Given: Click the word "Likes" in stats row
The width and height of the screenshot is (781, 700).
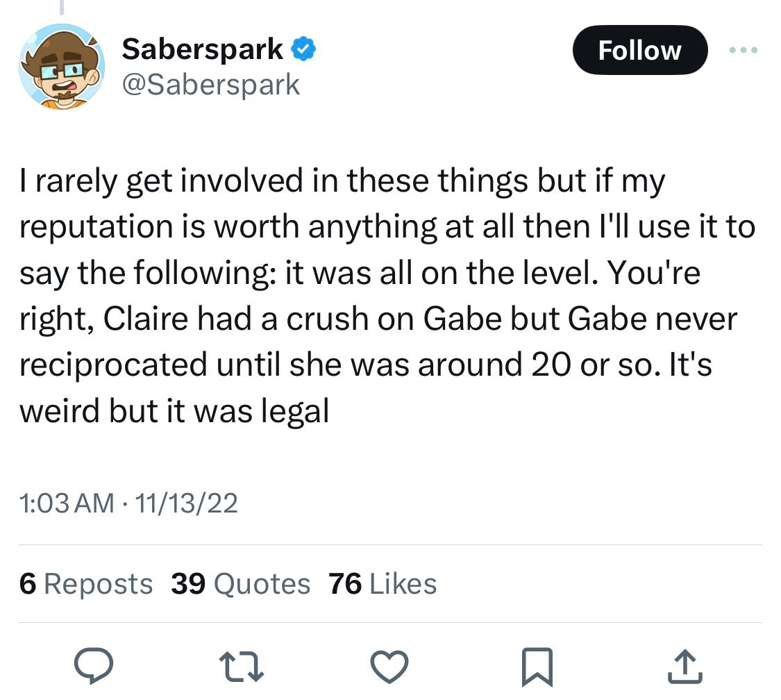Looking at the screenshot, I should (403, 584).
